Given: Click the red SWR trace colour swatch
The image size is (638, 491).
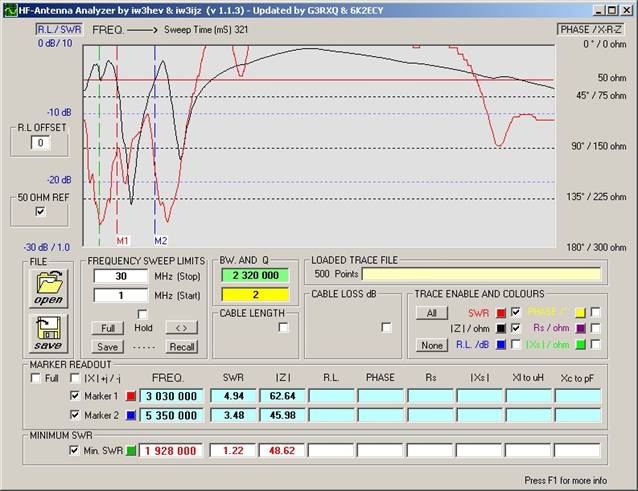Looking at the screenshot, I should (x=500, y=313).
